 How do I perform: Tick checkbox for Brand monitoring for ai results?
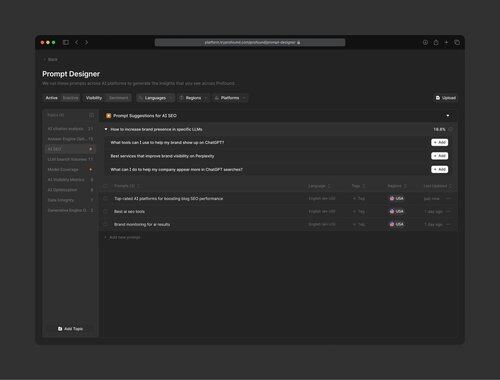tap(106, 224)
